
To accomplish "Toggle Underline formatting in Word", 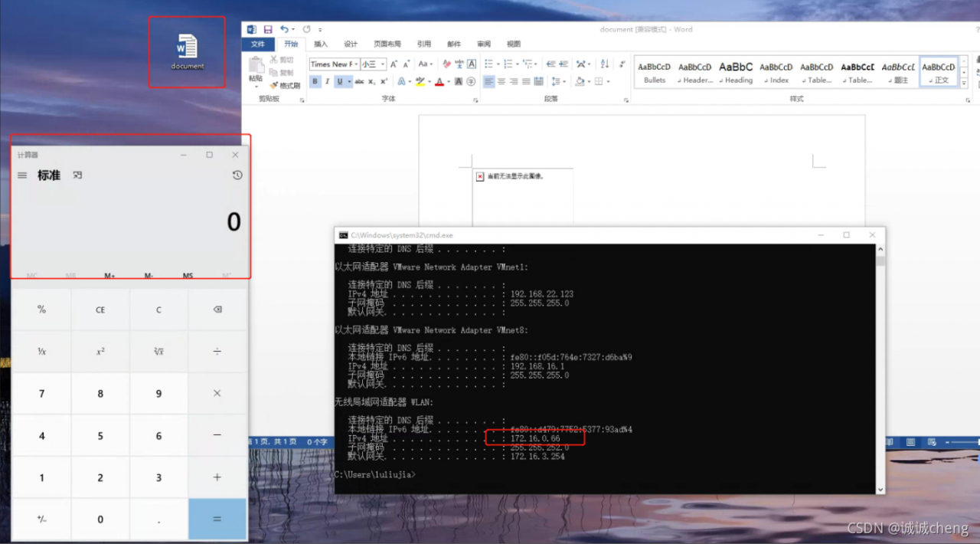I will click(340, 81).
